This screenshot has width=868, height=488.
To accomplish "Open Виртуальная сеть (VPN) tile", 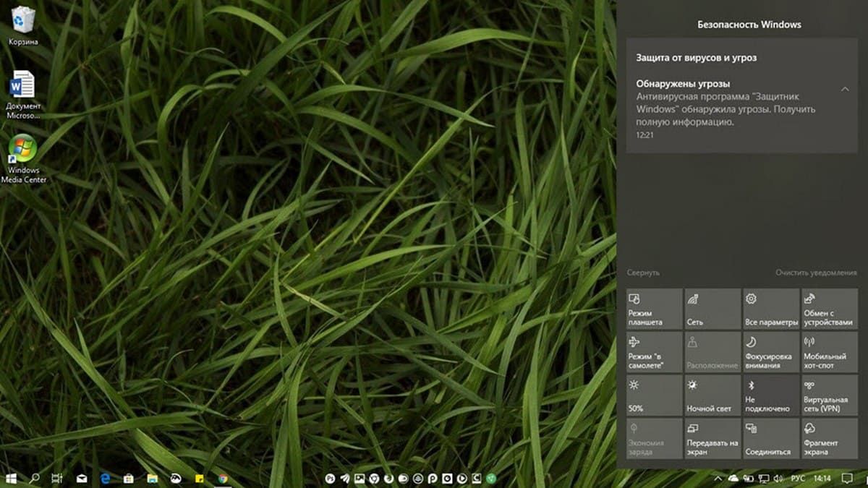I will [x=829, y=395].
